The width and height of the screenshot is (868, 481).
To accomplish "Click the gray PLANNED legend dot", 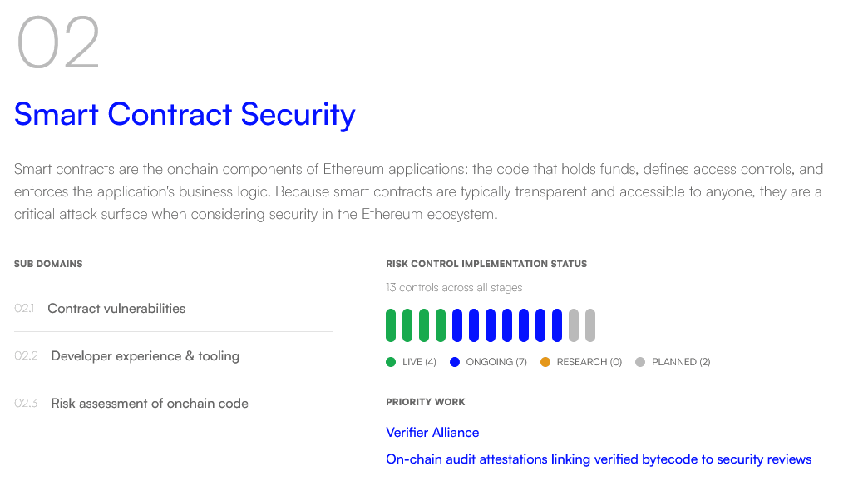I will point(640,362).
